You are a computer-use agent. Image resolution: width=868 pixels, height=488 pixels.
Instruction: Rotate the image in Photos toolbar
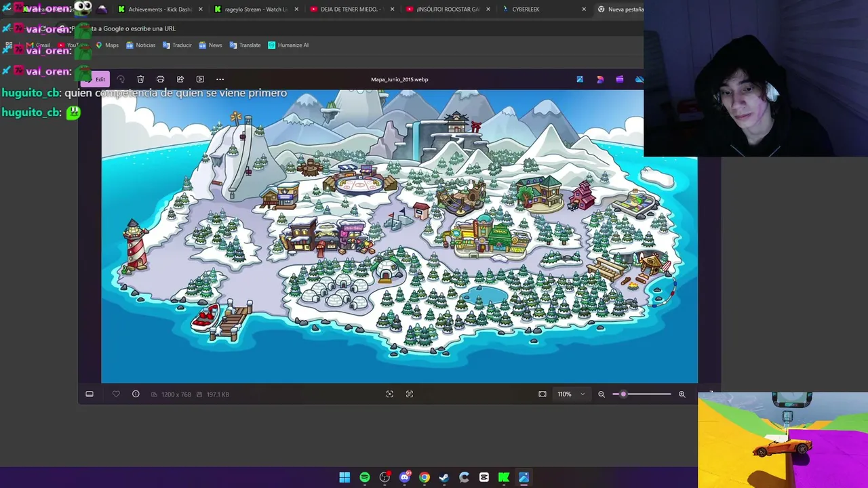point(121,79)
